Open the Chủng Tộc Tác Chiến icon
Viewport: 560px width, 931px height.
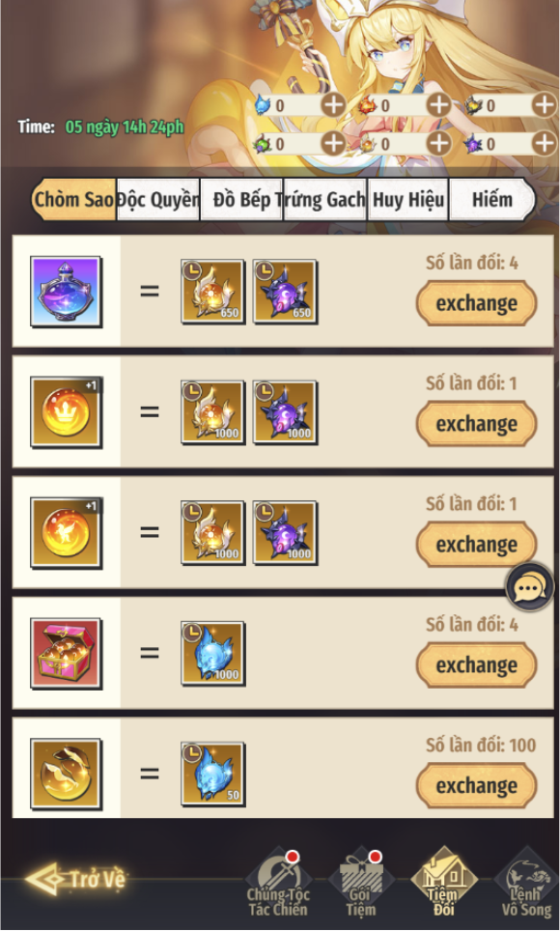tap(278, 884)
